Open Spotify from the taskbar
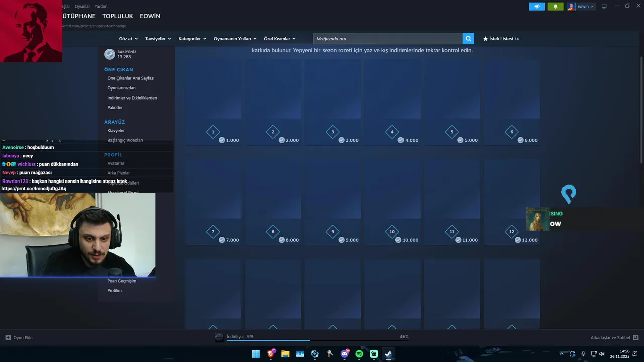Screen dimensions: 644x362 click(359, 354)
